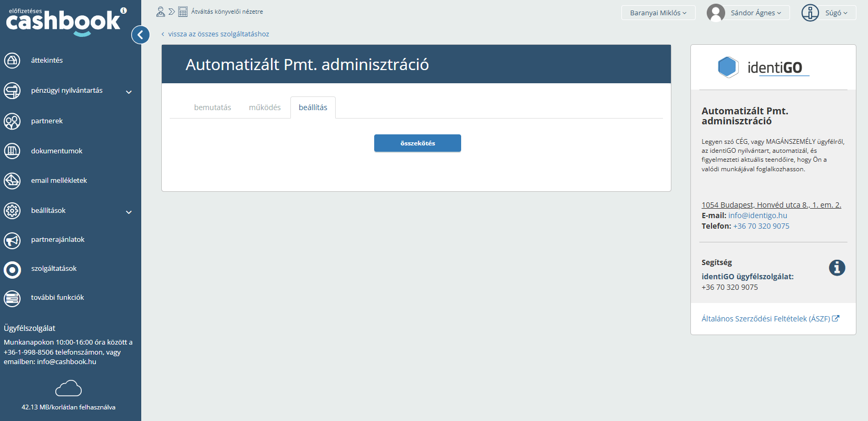Open dokumentumok via its sidebar icon
The image size is (868, 421).
[12, 151]
